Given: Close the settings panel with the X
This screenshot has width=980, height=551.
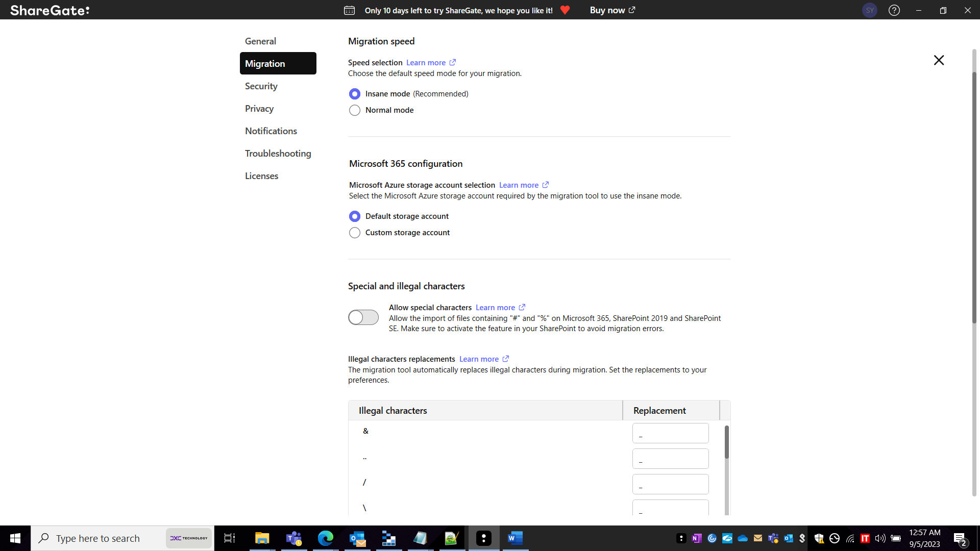Looking at the screenshot, I should [x=939, y=60].
